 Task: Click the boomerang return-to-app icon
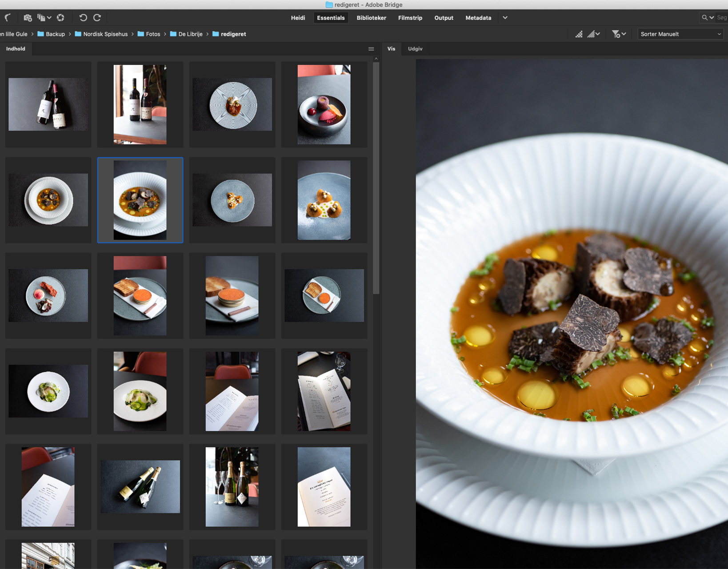pos(8,18)
